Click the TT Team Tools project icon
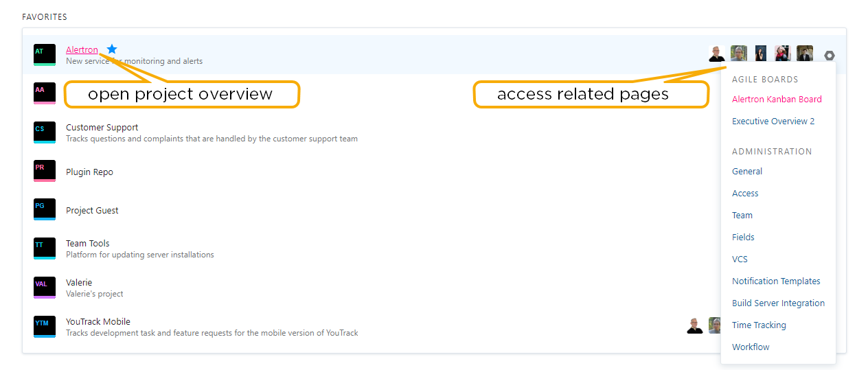Screen dimensions: 868x370 click(x=45, y=248)
